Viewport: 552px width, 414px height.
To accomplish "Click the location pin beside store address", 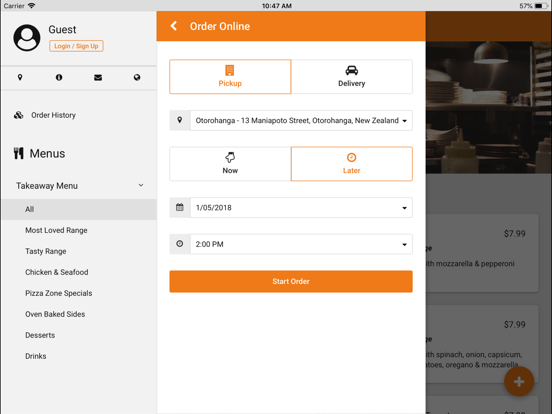I will (x=180, y=120).
